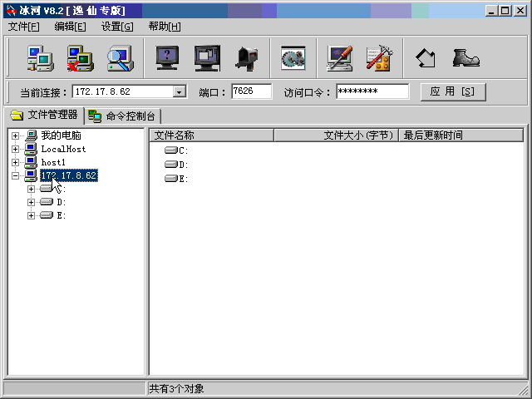Click the 当前连接 address text box
The height and width of the screenshot is (399, 532).
click(123, 91)
